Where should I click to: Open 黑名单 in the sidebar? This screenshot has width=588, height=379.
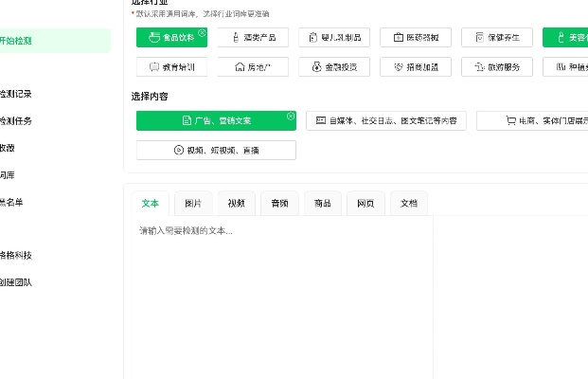click(x=11, y=202)
